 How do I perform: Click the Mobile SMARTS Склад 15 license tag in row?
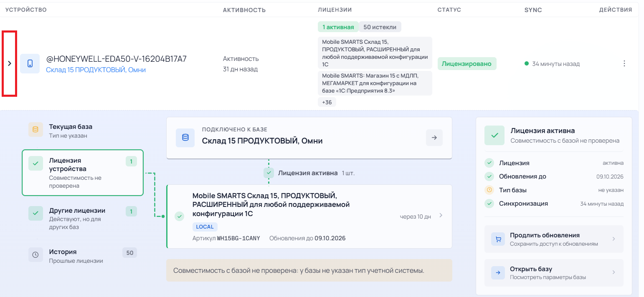click(x=375, y=53)
